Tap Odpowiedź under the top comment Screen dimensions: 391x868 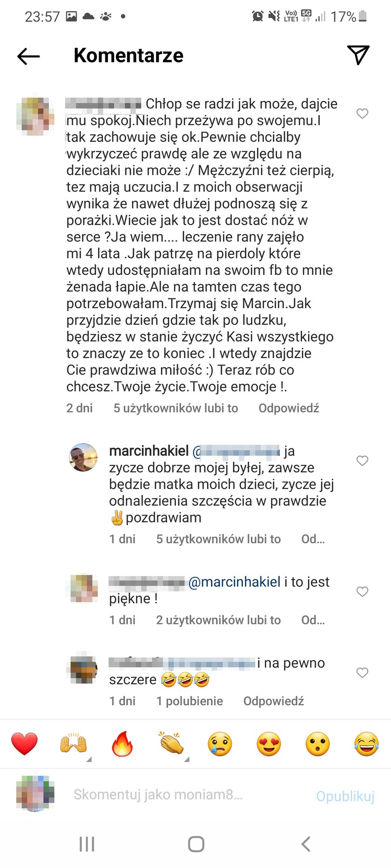[289, 408]
